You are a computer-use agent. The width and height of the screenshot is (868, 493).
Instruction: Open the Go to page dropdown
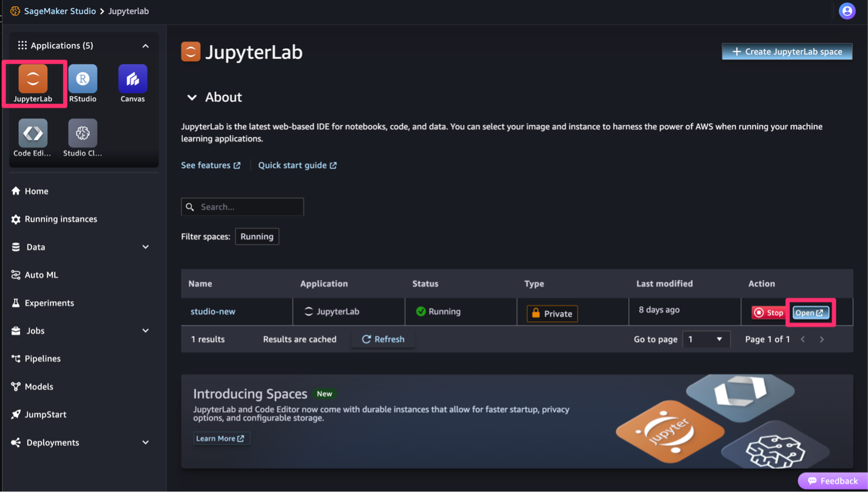coord(706,339)
